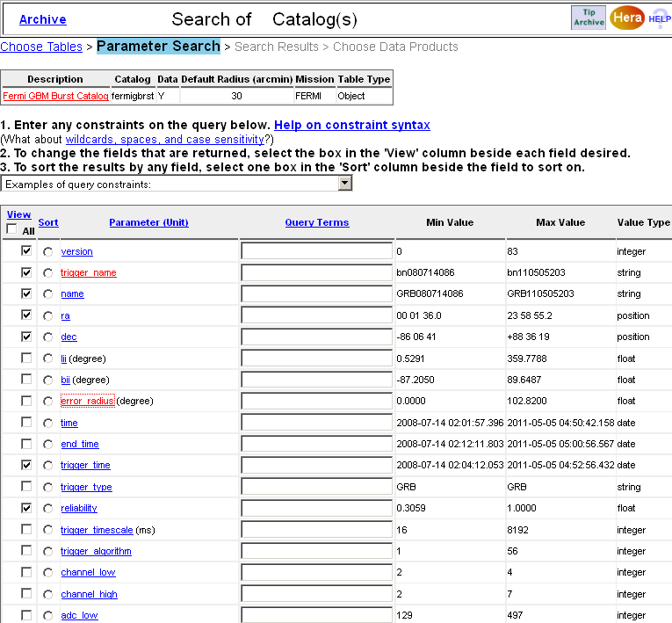Focus Query Terms field for reliability

coord(317,508)
